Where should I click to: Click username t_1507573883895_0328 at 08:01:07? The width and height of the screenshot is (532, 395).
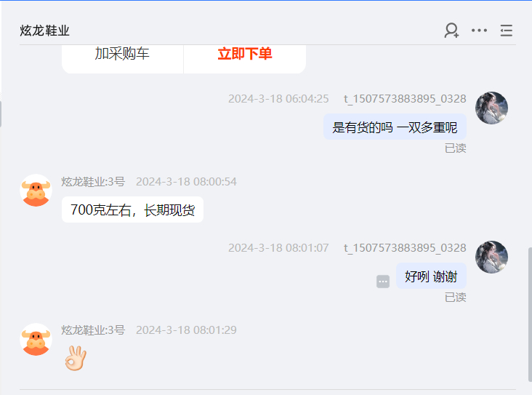click(x=405, y=248)
